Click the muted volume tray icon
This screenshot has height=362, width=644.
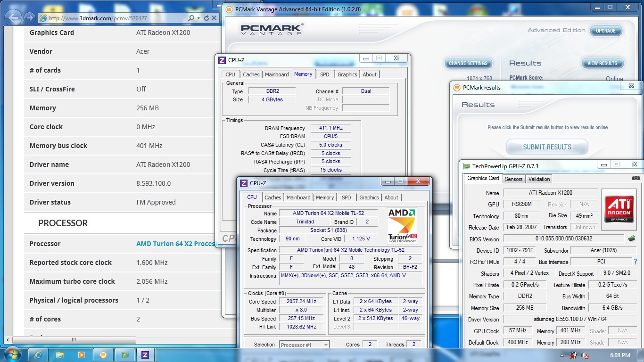point(585,355)
